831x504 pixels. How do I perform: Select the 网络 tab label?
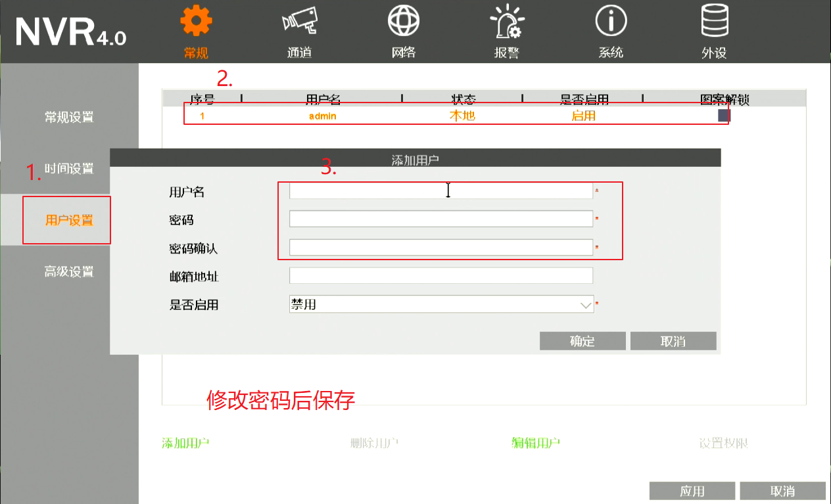click(404, 53)
